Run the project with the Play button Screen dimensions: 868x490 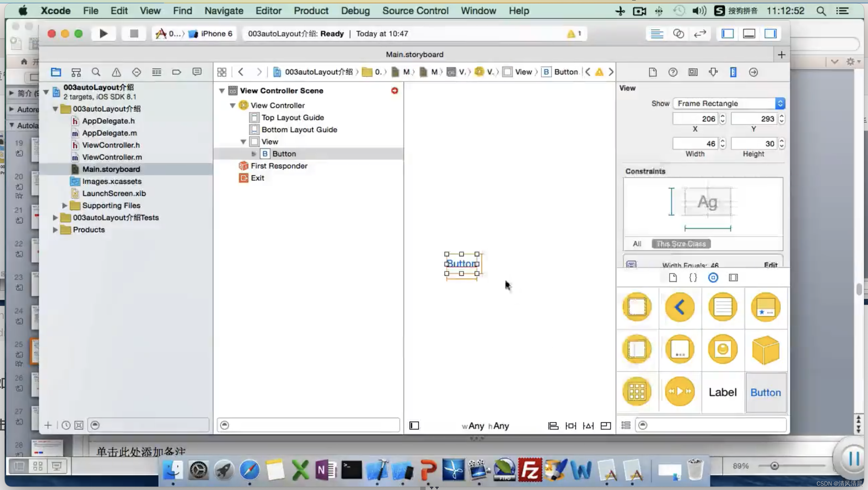click(x=103, y=34)
